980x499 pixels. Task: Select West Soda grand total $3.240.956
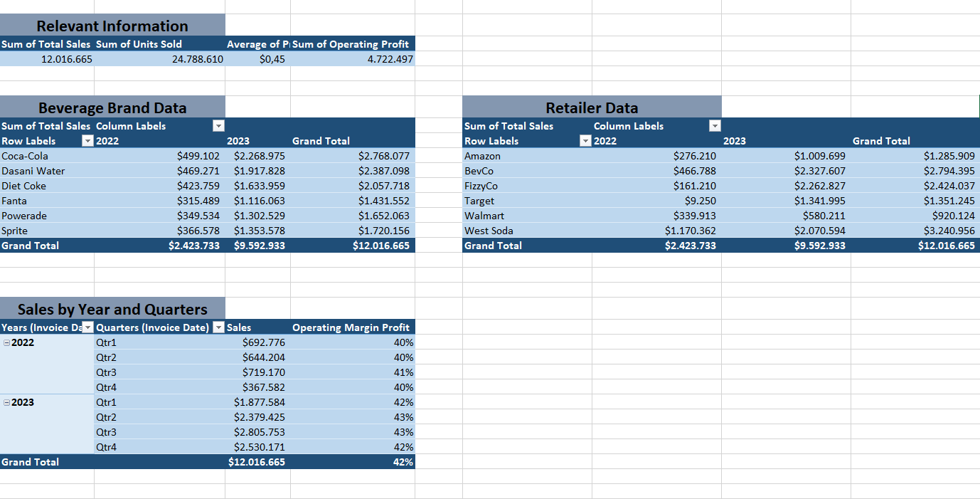point(915,231)
